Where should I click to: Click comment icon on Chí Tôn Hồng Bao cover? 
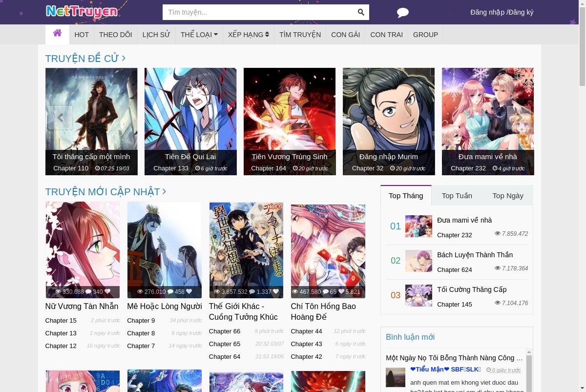pos(326,292)
